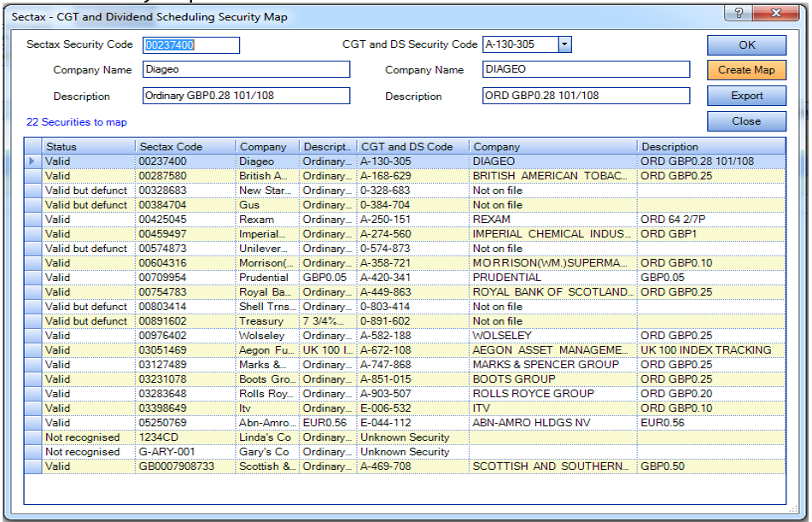Screen dimensions: 812x522
Task: Sort by the Status column header
Action: pyautogui.click(x=89, y=147)
